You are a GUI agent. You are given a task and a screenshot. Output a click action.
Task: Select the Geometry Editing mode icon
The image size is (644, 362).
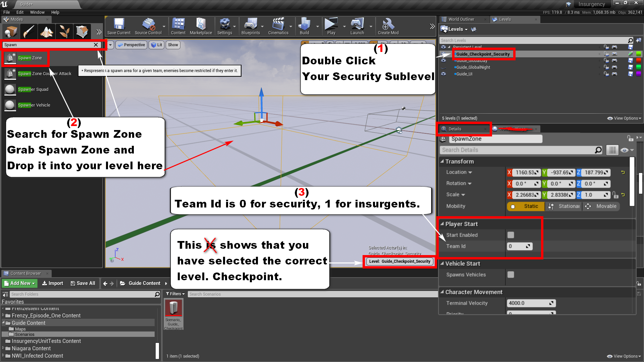coord(82,32)
